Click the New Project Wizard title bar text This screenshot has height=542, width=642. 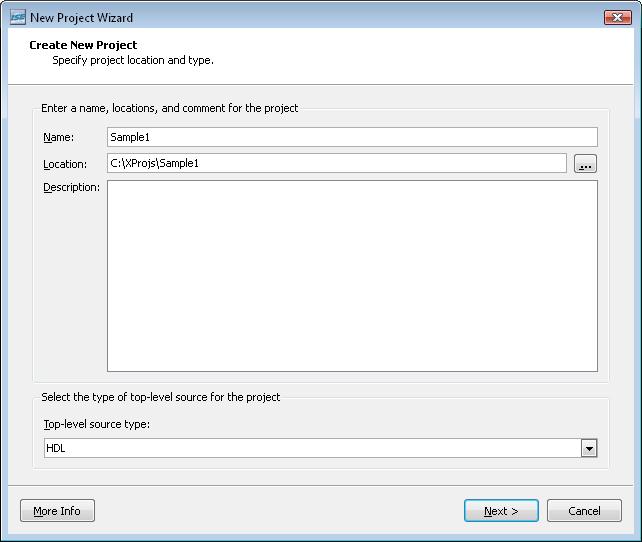pyautogui.click(x=81, y=18)
